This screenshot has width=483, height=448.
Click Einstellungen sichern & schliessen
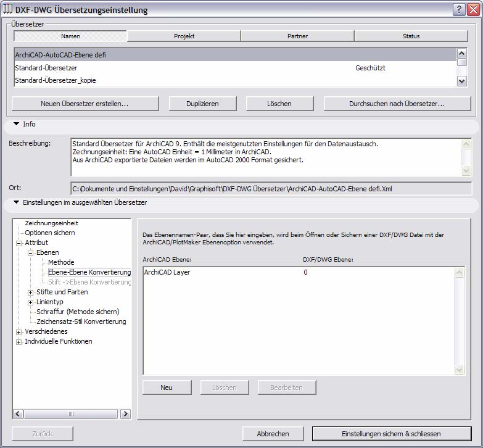pos(392,434)
